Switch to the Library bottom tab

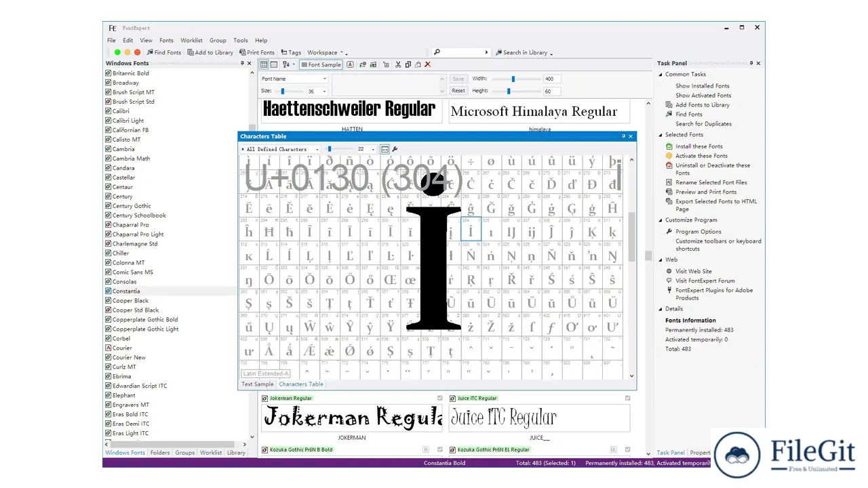pyautogui.click(x=236, y=453)
